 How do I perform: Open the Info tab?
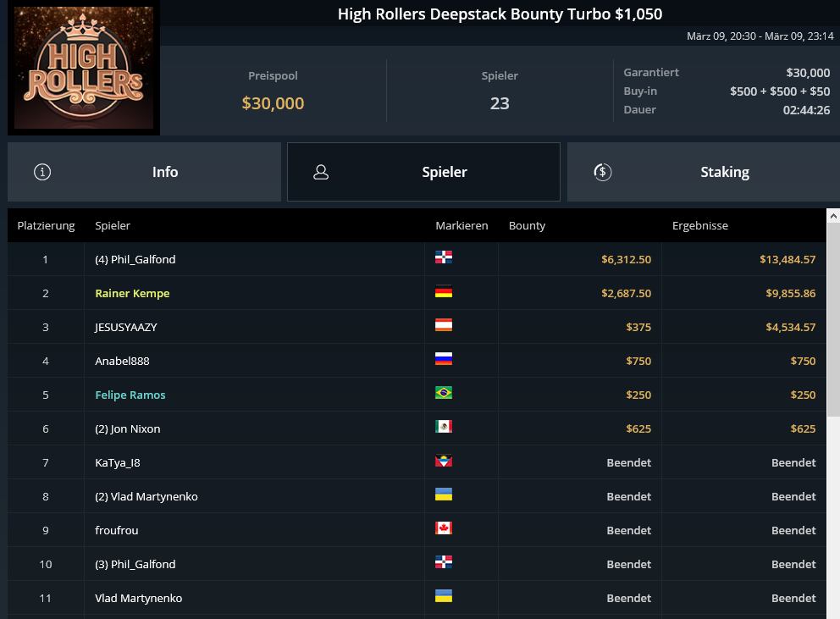(144, 172)
